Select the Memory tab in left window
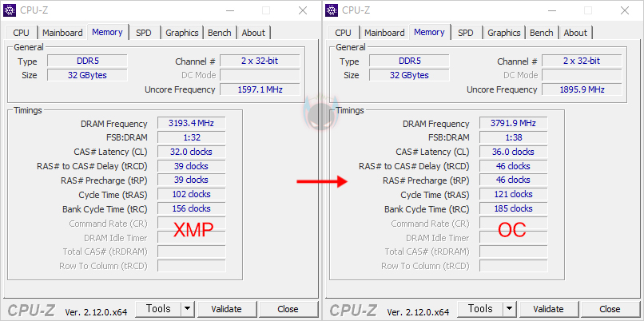The width and height of the screenshot is (644, 321). tap(107, 32)
